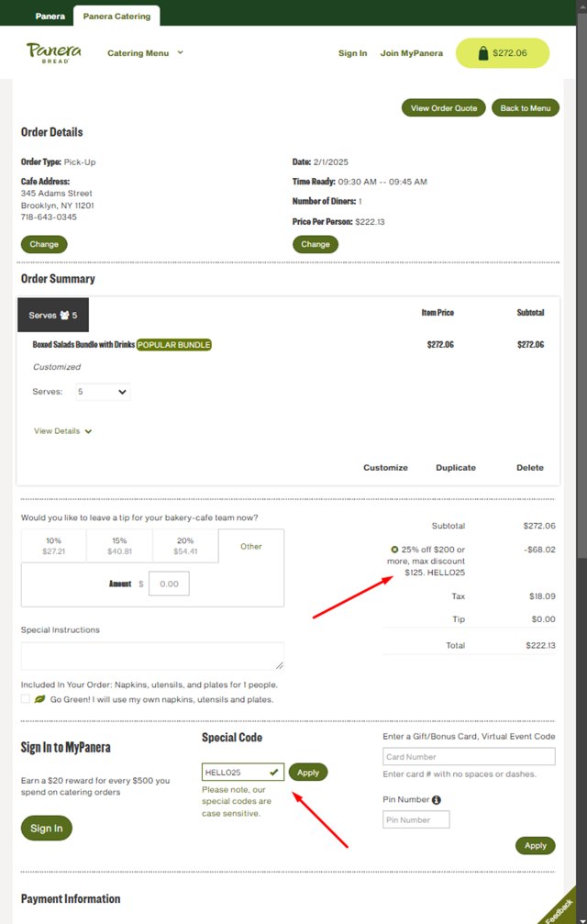Image resolution: width=587 pixels, height=924 pixels.
Task: Click the Panera Bread logo
Action: point(53,52)
